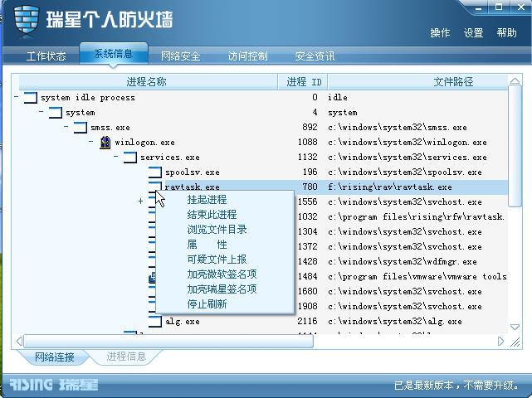Select 加亮微软签名项 menu entry

click(x=222, y=274)
